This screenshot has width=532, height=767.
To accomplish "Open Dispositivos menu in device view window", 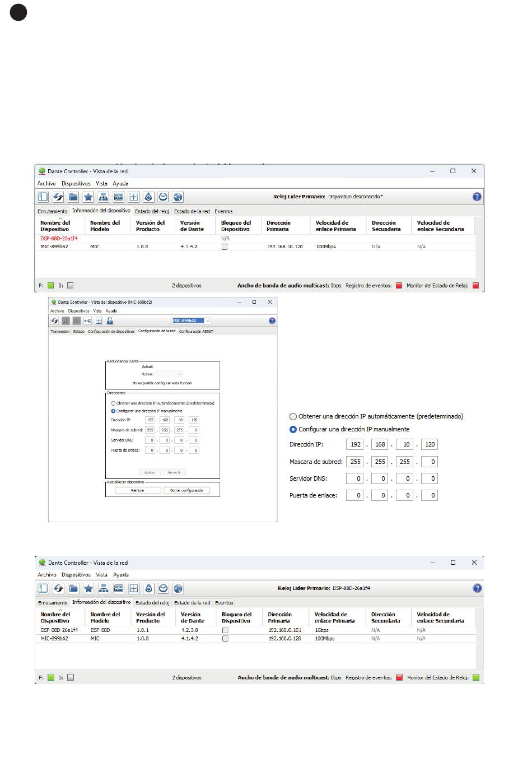I will click(78, 311).
